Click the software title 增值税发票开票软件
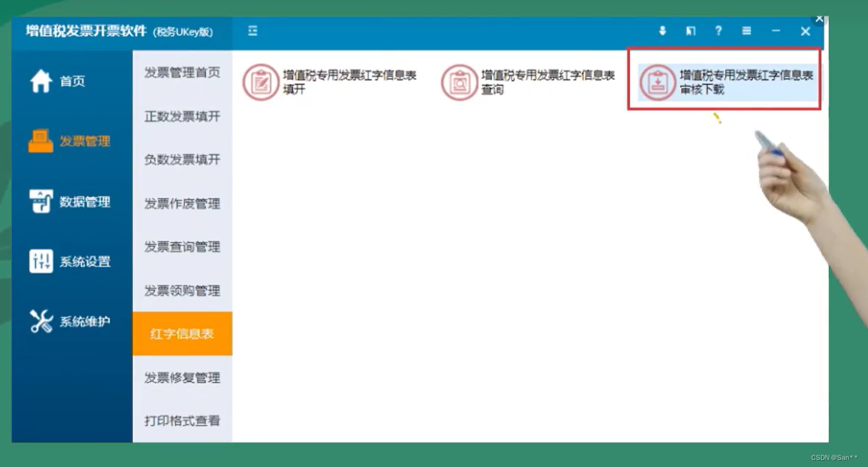 pos(86,31)
